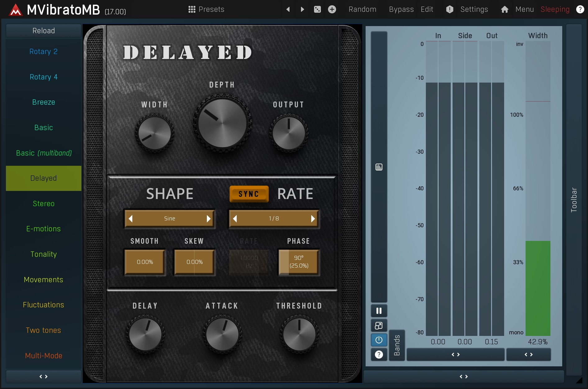Click the add preset plus icon
588x389 pixels.
(x=332, y=9)
